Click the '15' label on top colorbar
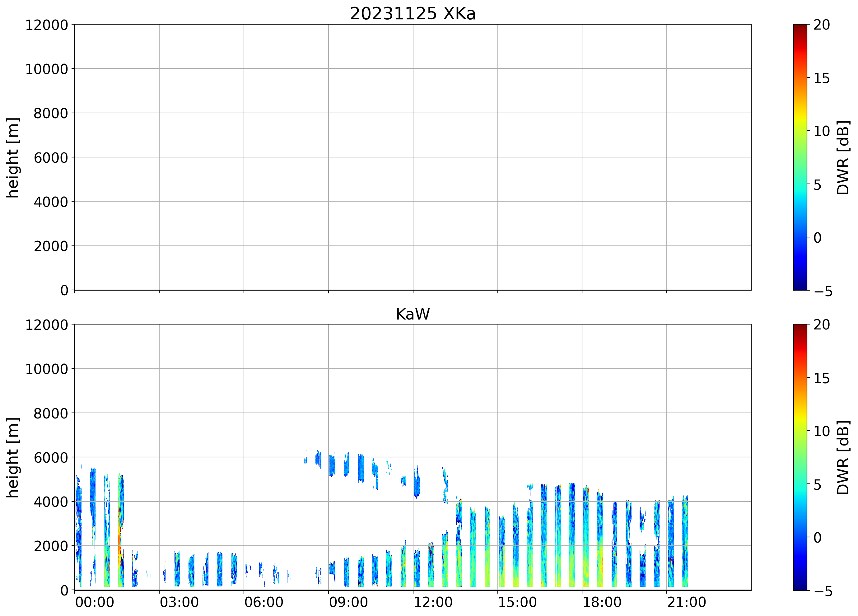 pos(821,78)
